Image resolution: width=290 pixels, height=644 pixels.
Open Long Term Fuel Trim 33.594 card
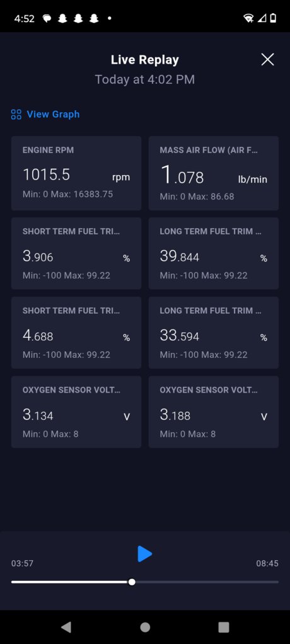coord(214,333)
